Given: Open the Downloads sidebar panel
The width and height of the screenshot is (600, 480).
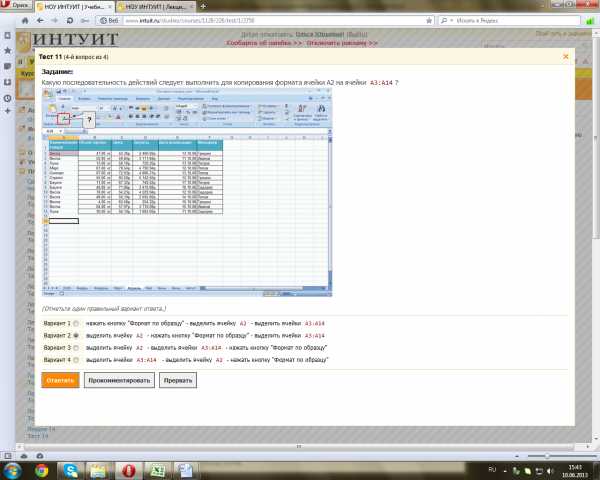Looking at the screenshot, I should point(7,82).
